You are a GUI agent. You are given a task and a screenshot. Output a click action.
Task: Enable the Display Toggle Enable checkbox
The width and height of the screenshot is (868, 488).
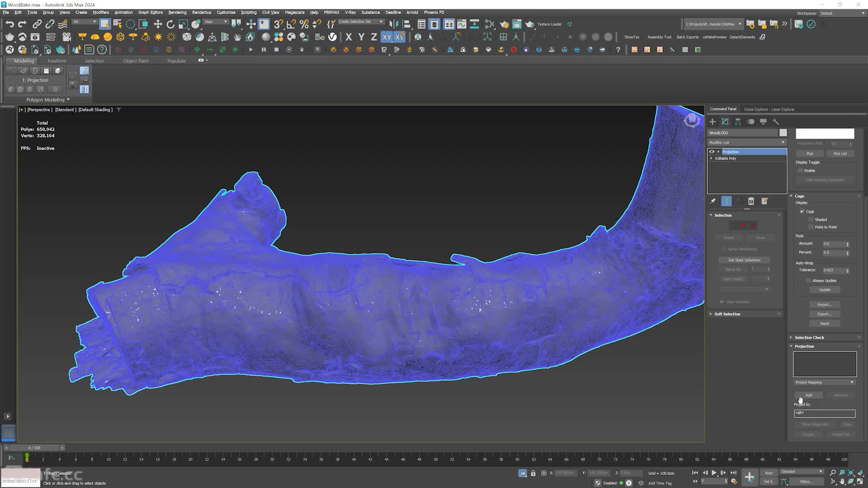pos(801,170)
